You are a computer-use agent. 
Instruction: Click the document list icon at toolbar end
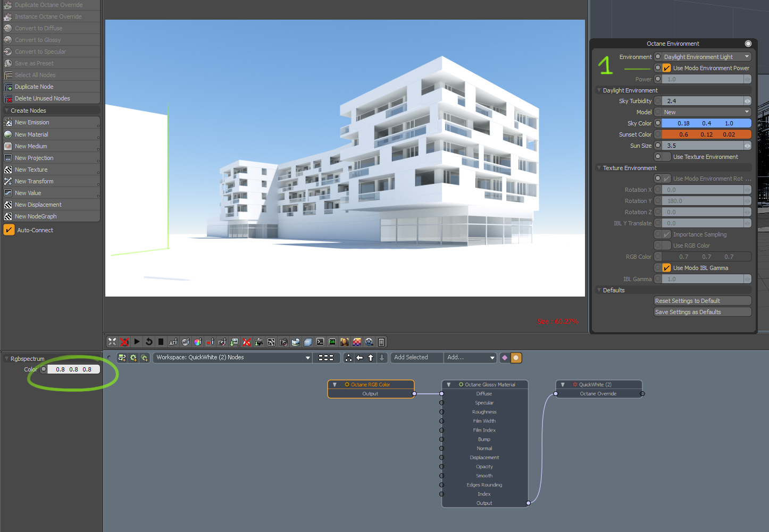[x=381, y=342]
